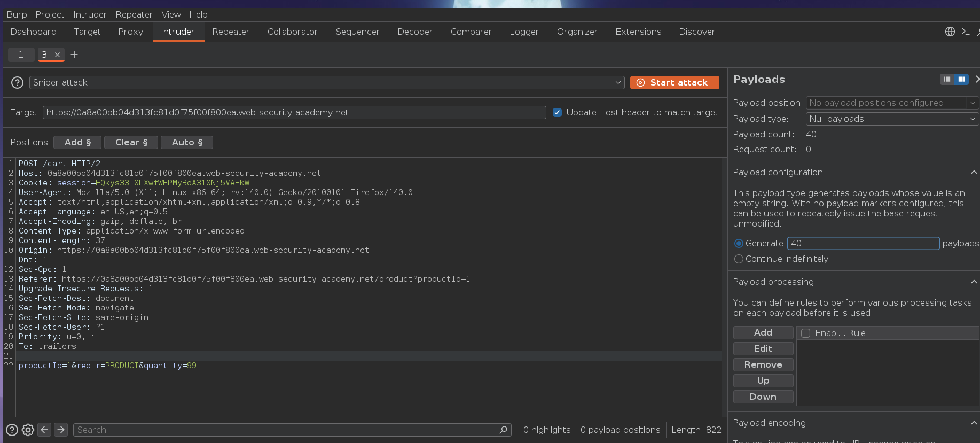This screenshot has height=443, width=980.
Task: Switch to the Sequencer tab
Action: 358,32
